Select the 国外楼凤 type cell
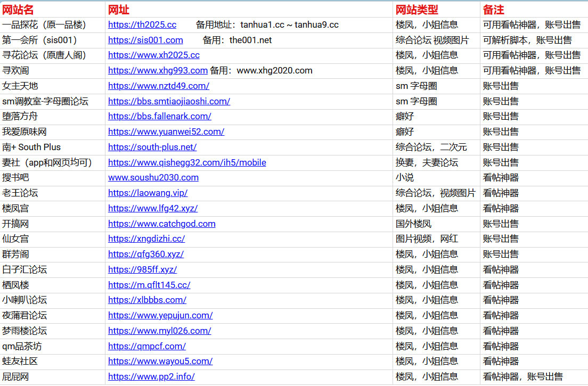Image resolution: width=588 pixels, height=386 pixels. (x=436, y=224)
